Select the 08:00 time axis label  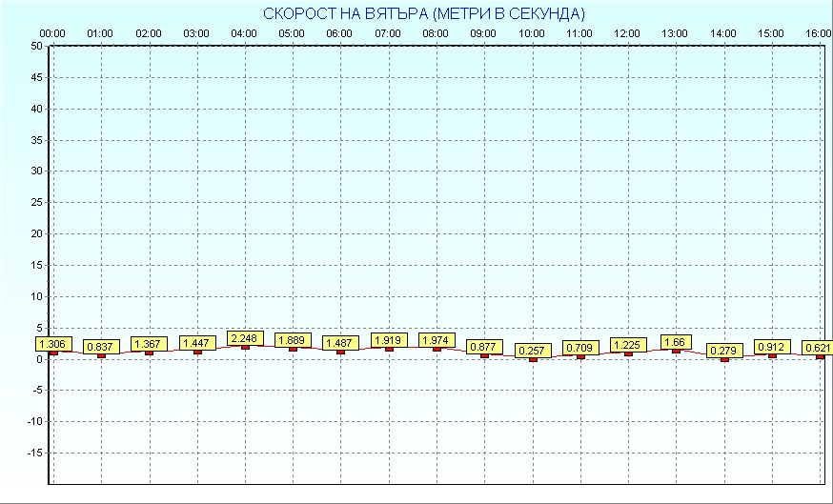click(436, 33)
